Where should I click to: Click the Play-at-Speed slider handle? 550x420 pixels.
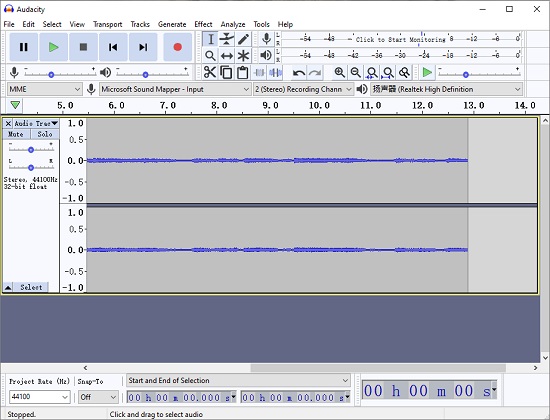click(466, 75)
